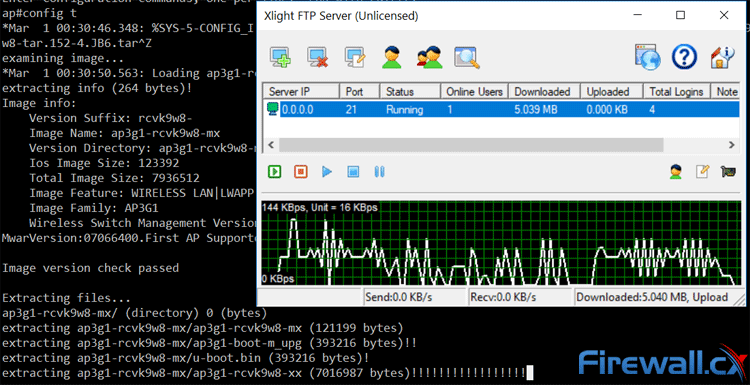Sort by the Server IP column header

click(x=301, y=91)
